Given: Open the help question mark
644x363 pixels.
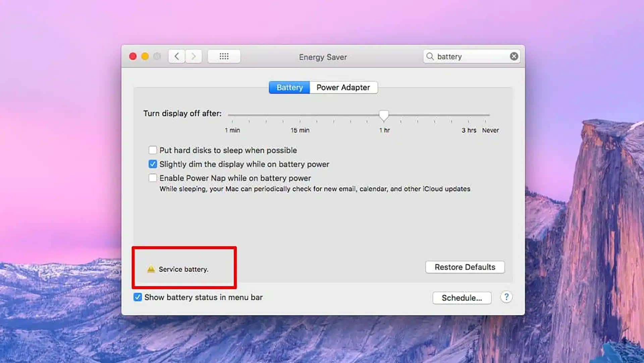Looking at the screenshot, I should [506, 297].
